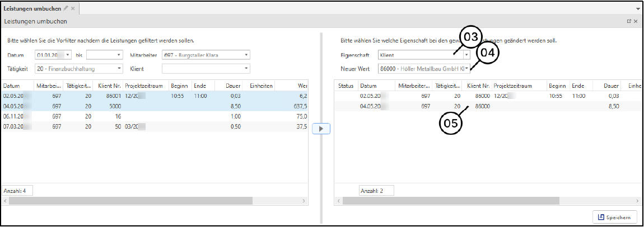Image resolution: width=644 pixels, height=227 pixels.
Task: Click the Klient filter input field
Action: click(202, 69)
